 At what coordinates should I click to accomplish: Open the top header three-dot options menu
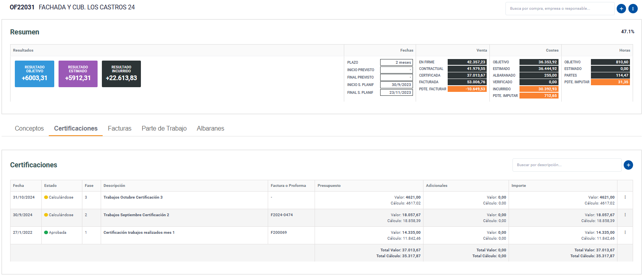[633, 9]
